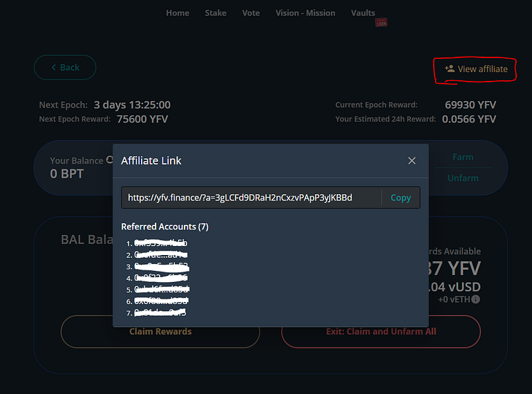Open the Vaults menu item
This screenshot has width=532, height=394.
363,13
